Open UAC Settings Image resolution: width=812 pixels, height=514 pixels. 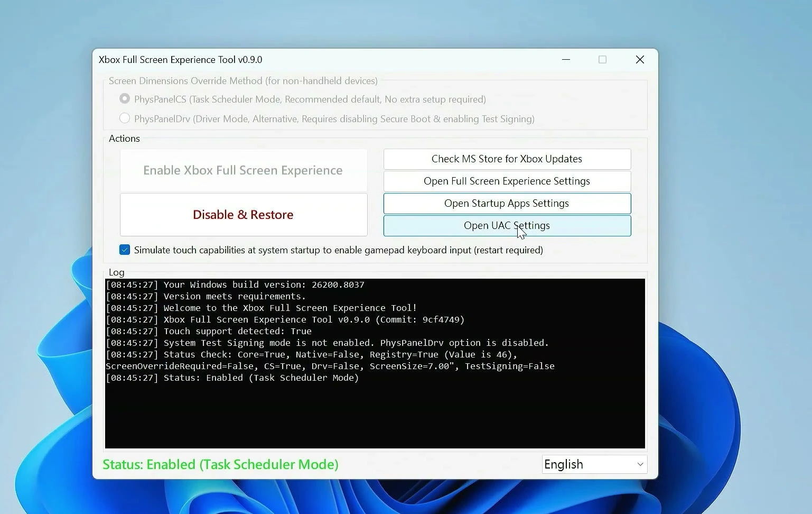(x=507, y=226)
